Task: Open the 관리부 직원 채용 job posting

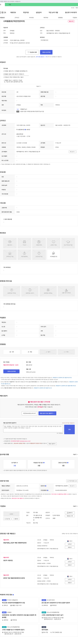Action: point(14,578)
